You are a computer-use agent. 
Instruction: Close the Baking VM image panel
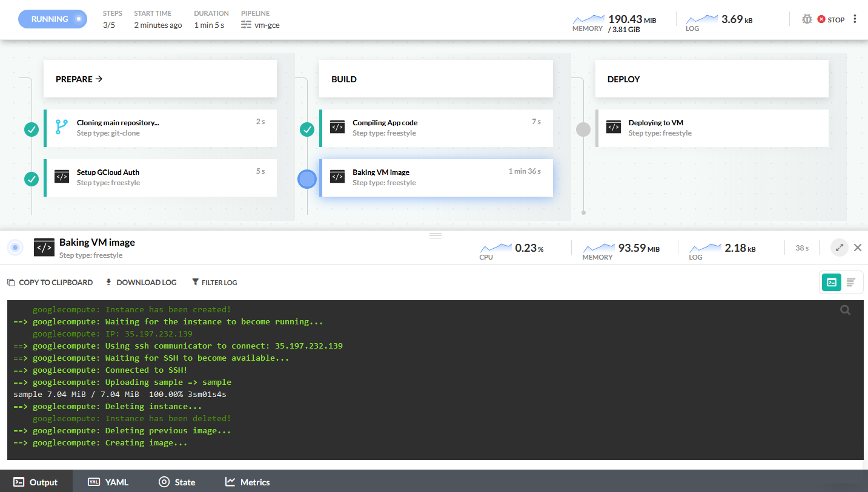(x=857, y=248)
